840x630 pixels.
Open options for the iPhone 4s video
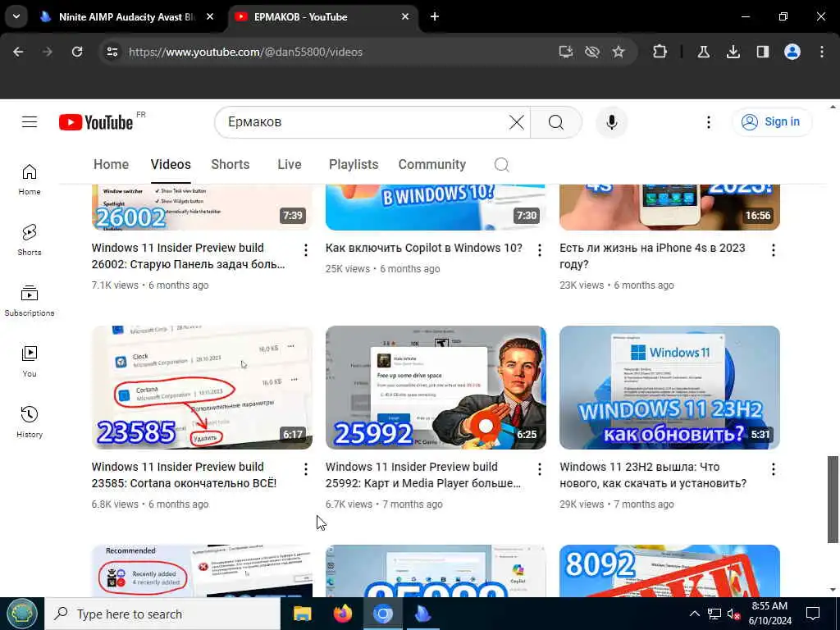[x=773, y=249]
